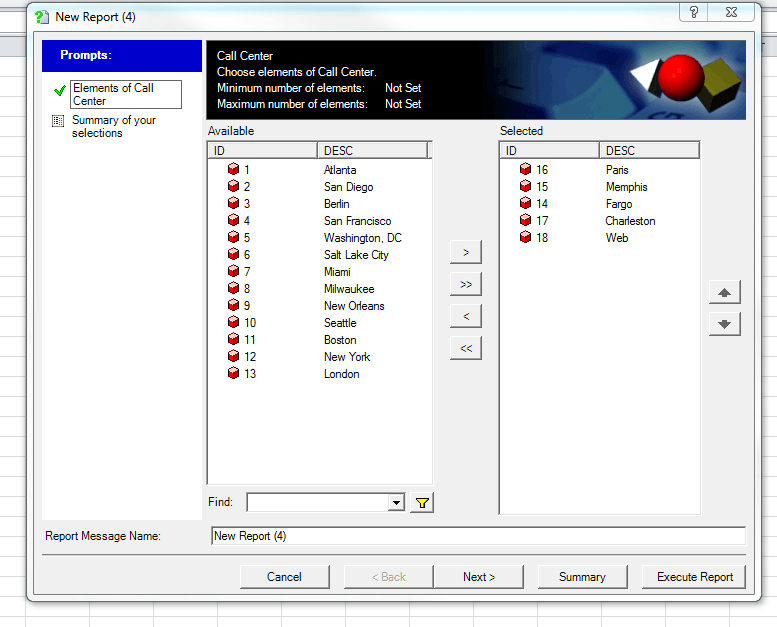Select Elements of Call Center prompt
The width and height of the screenshot is (777, 627).
pyautogui.click(x=125, y=94)
